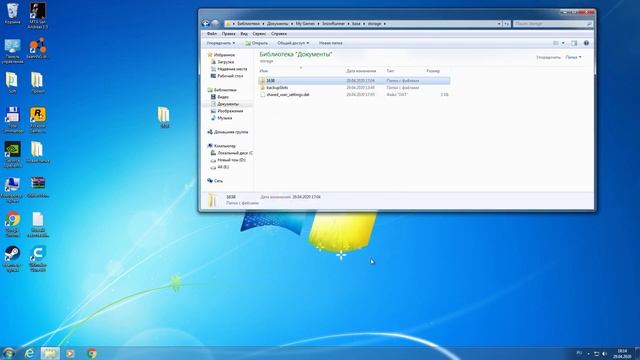Screen dimensions: 640x360
Task: Switch to the Explorer window on taskbar
Action: (x=50, y=353)
